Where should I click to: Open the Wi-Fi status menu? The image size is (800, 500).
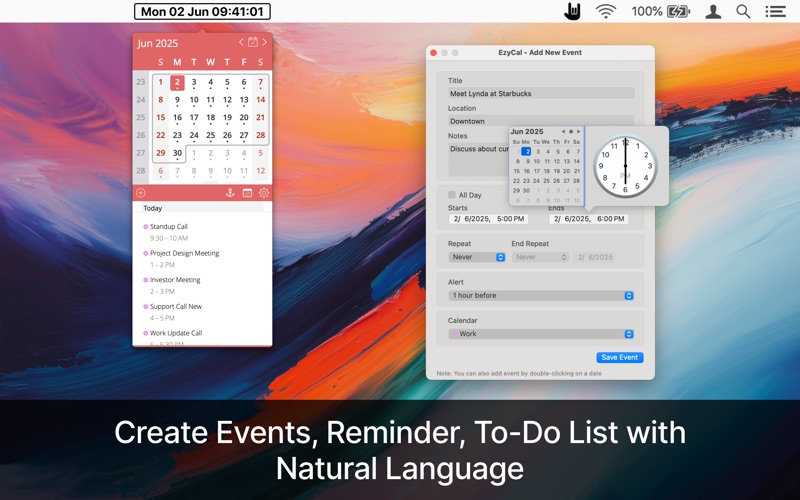tap(606, 11)
